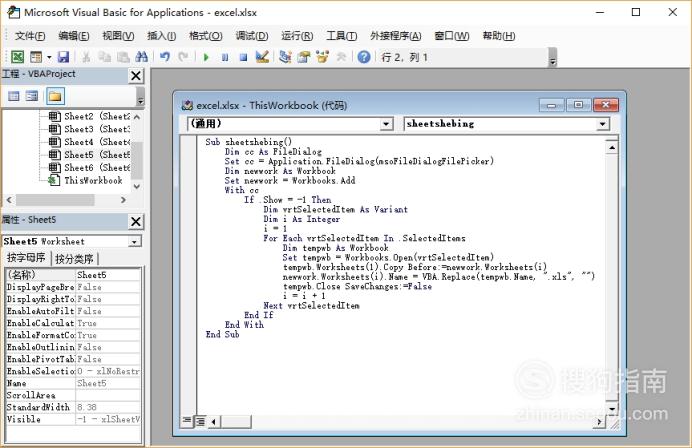The image size is (692, 448).
Task: Click the toolbar options overflow arrow
Action: (553, 58)
